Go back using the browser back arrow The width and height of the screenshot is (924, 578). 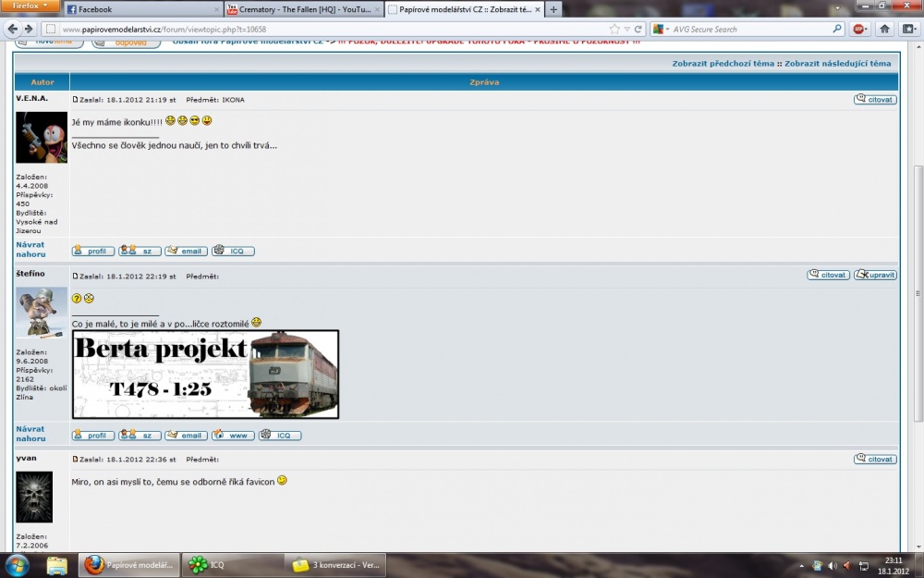pos(12,29)
